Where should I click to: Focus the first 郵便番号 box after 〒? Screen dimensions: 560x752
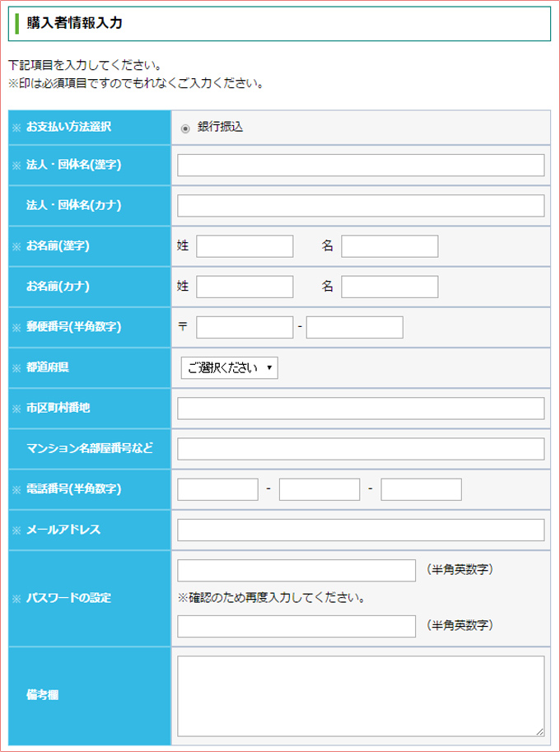[245, 327]
